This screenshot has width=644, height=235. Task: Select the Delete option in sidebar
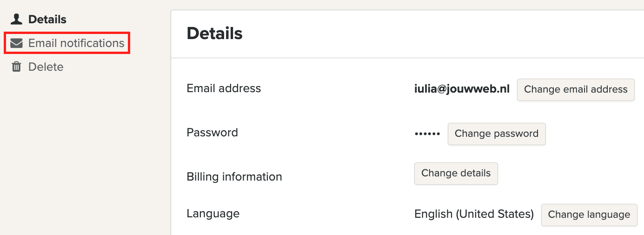(x=46, y=67)
